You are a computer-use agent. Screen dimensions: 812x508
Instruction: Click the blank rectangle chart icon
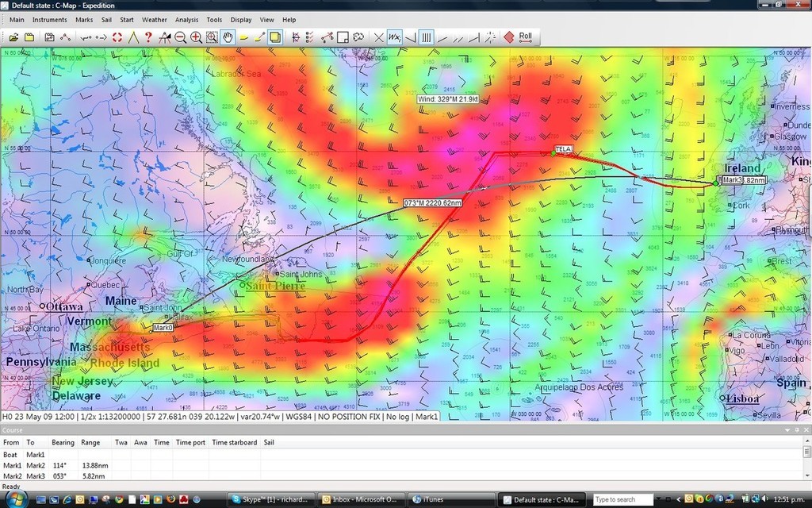(343, 37)
